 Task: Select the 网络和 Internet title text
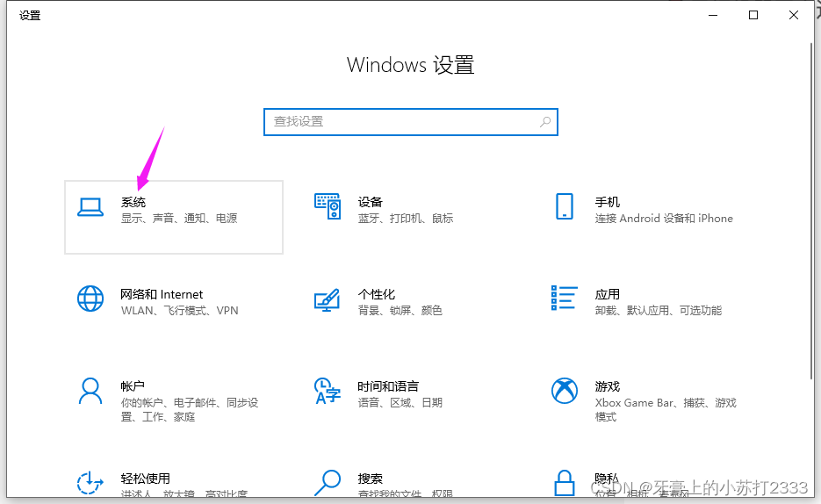click(x=162, y=294)
